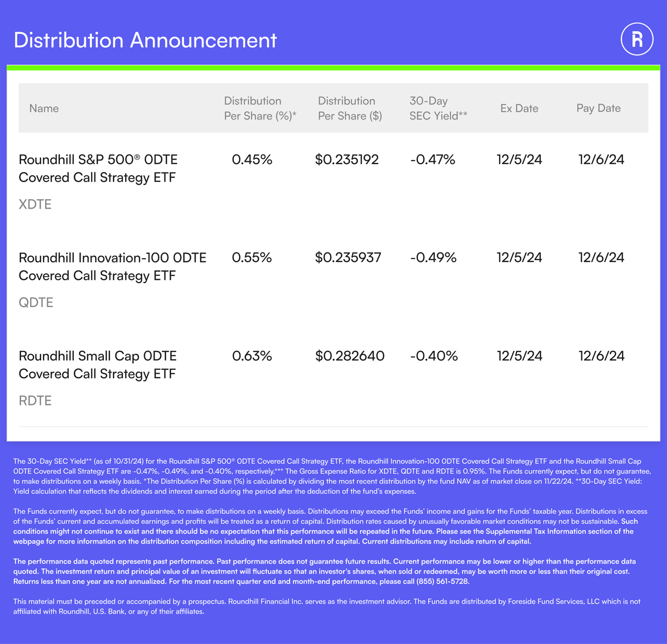Click the QDTE row ex date 12/5/24

coord(520,257)
